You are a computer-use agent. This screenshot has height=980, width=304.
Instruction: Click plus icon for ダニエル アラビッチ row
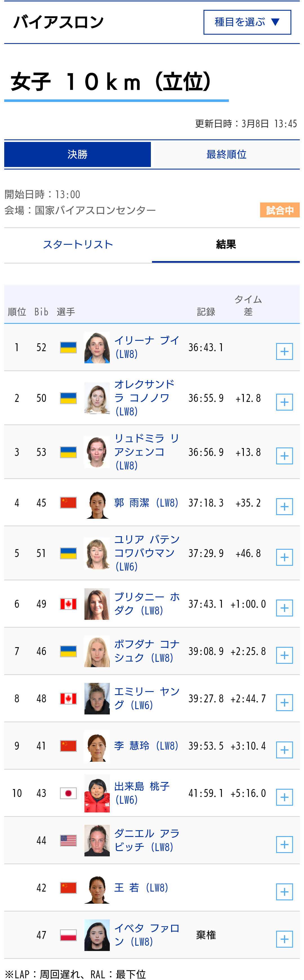(284, 845)
